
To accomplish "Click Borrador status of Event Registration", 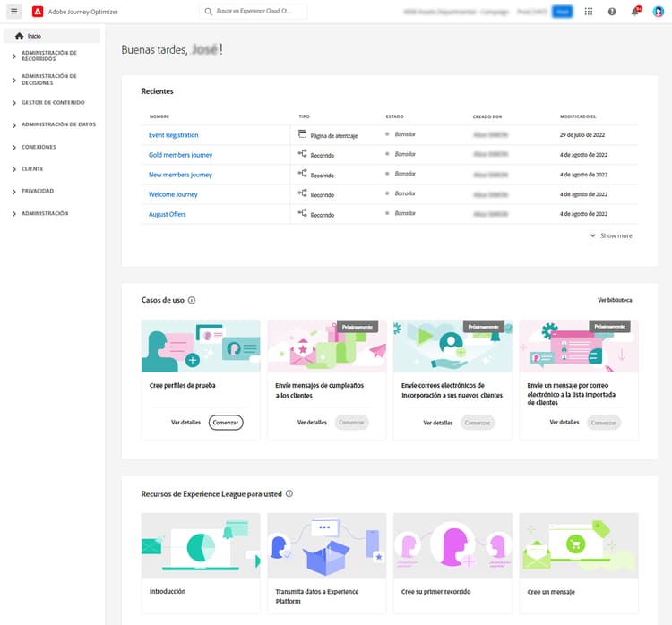I will coord(405,134).
